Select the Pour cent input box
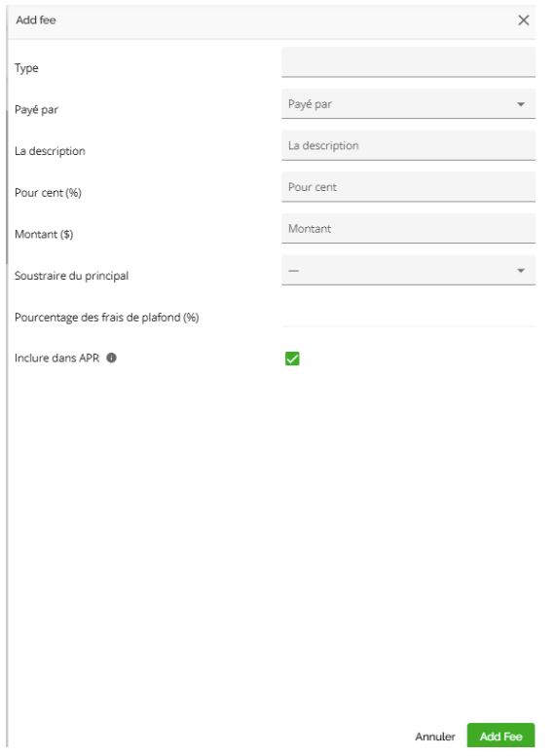555x756 pixels. pyautogui.click(x=408, y=187)
